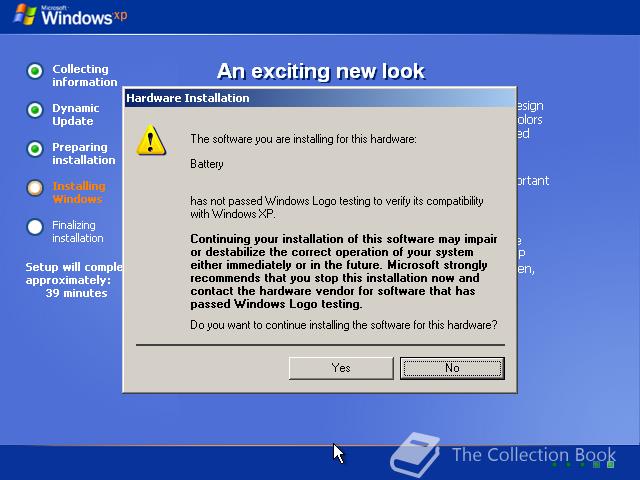Click the Hardware Installation title bar
The height and width of the screenshot is (480, 640).
point(320,98)
